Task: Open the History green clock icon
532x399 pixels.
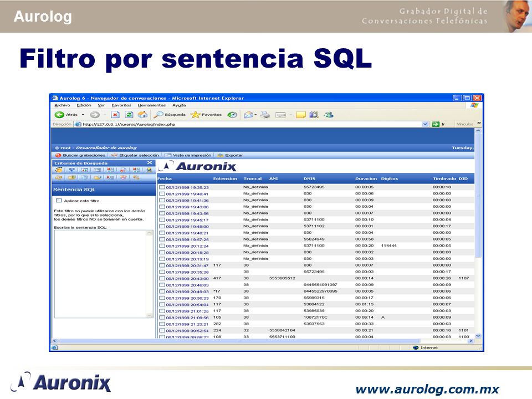Action: pos(232,115)
